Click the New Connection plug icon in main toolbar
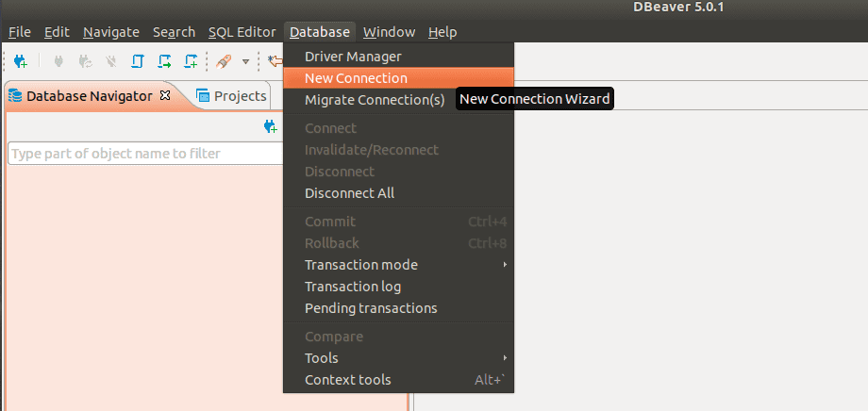The width and height of the screenshot is (868, 411). tap(20, 61)
